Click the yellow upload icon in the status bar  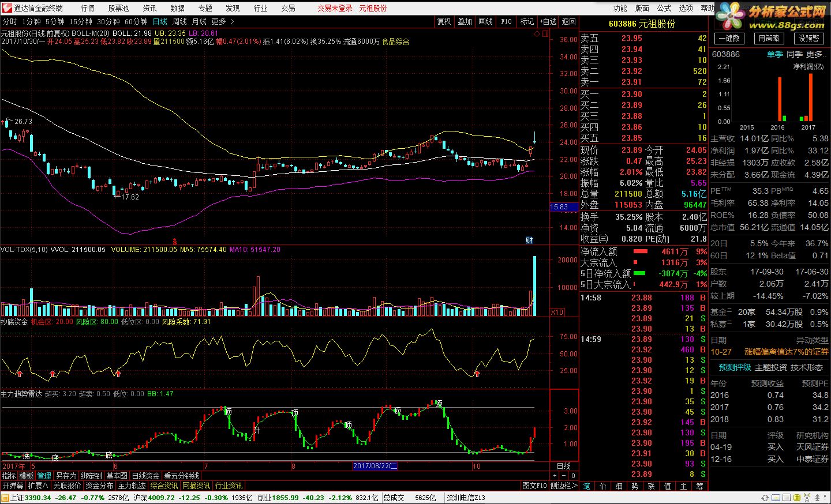point(797,498)
